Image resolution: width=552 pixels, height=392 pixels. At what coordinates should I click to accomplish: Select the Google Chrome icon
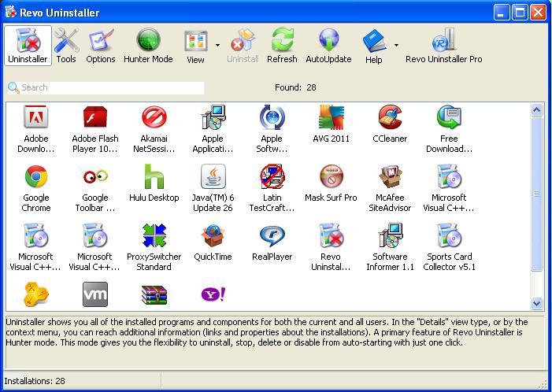coord(35,179)
